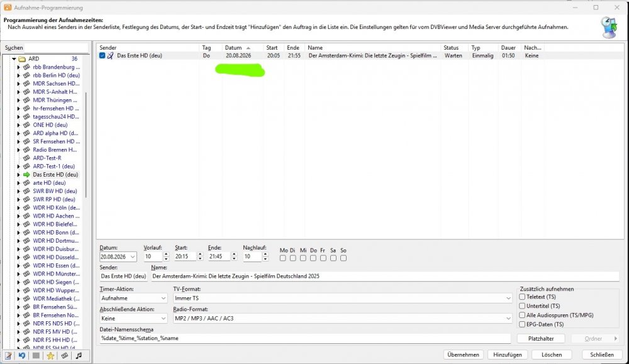This screenshot has width=629, height=364.
Task: Click the channel icon of ARD-Test-R
Action: coord(26,158)
